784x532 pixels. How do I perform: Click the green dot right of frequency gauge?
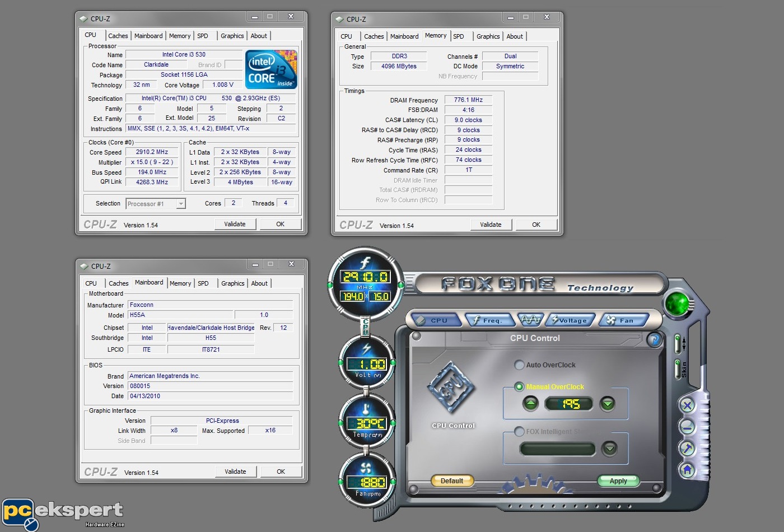pyautogui.click(x=401, y=284)
